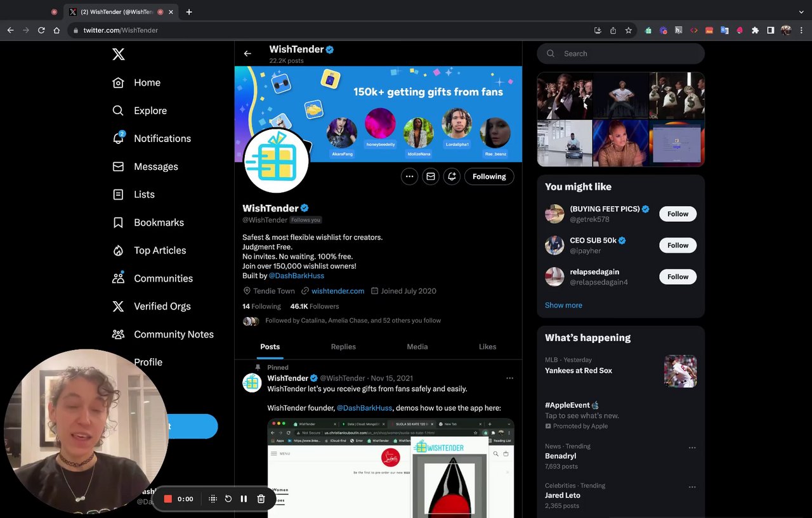The image size is (812, 518).
Task: Open the Extensions puzzle-piece menu
Action: pyautogui.click(x=755, y=30)
